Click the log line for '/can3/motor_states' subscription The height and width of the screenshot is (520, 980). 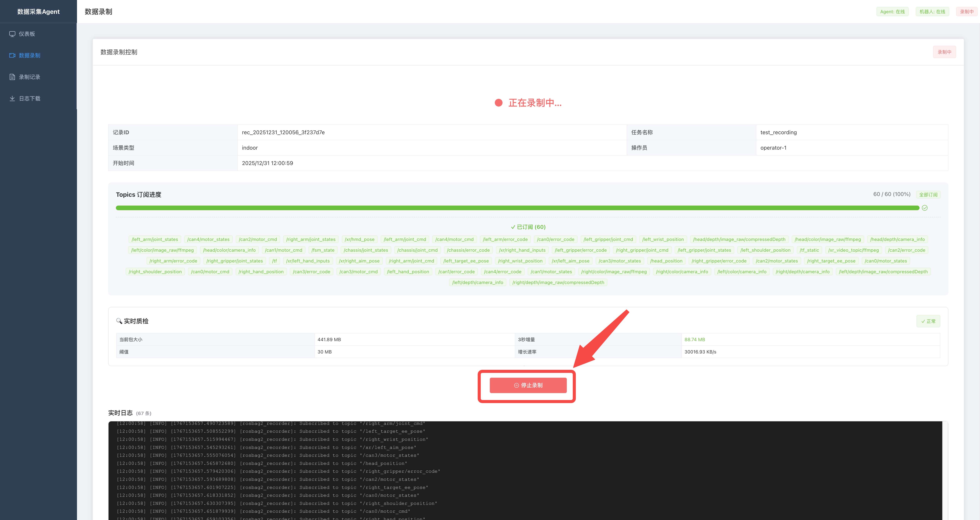(x=268, y=455)
